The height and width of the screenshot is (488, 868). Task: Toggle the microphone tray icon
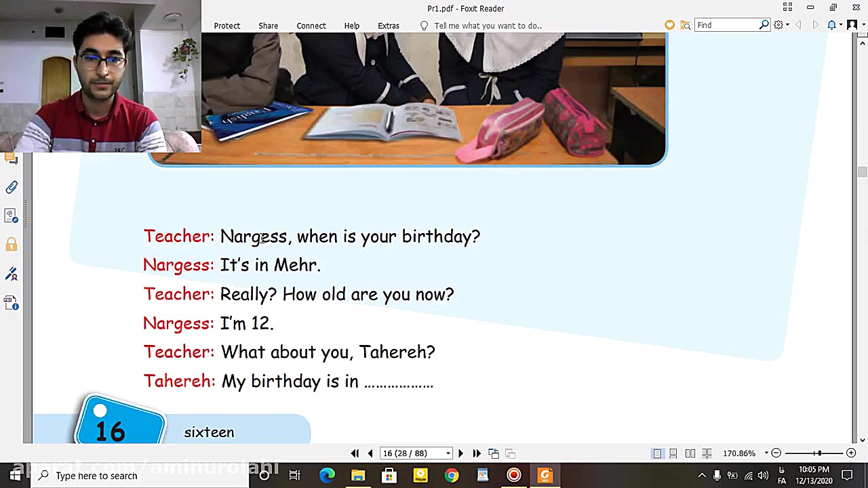(x=717, y=476)
